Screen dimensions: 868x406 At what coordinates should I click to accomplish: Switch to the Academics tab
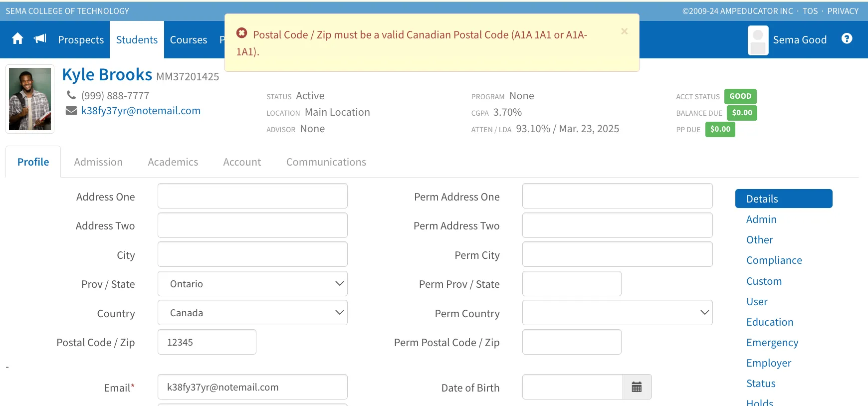173,162
